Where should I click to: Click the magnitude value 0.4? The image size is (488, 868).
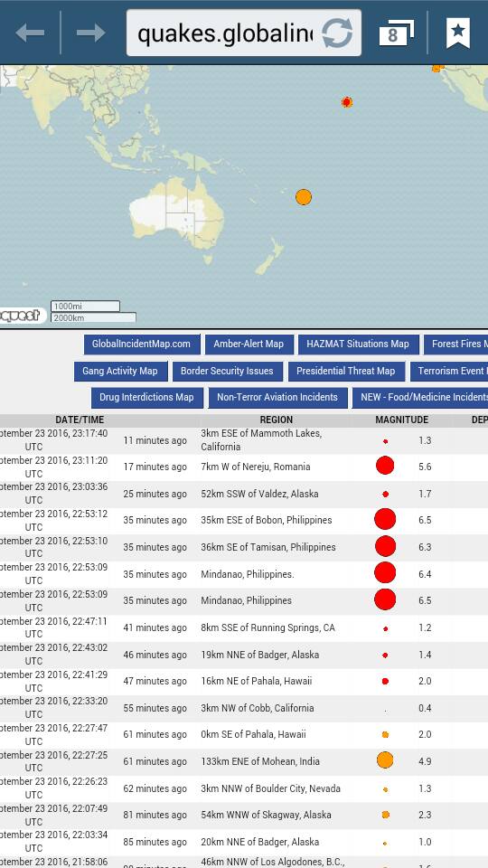tap(425, 708)
